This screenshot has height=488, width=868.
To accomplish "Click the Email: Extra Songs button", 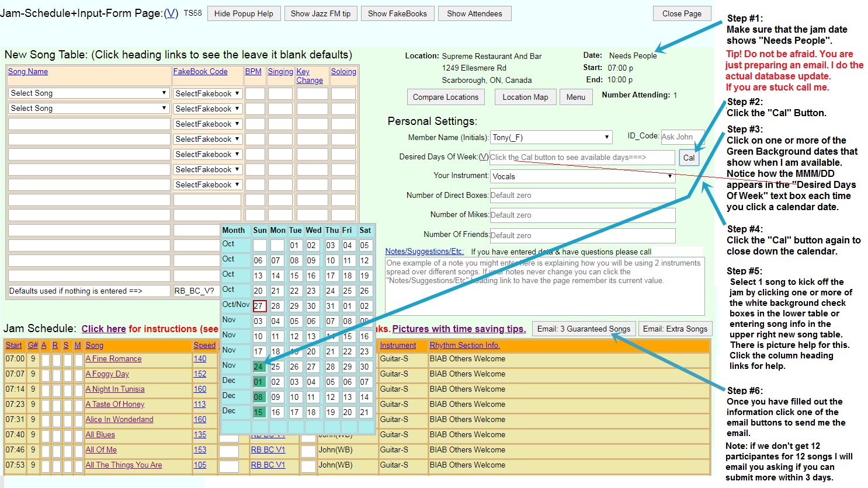I will tap(675, 329).
